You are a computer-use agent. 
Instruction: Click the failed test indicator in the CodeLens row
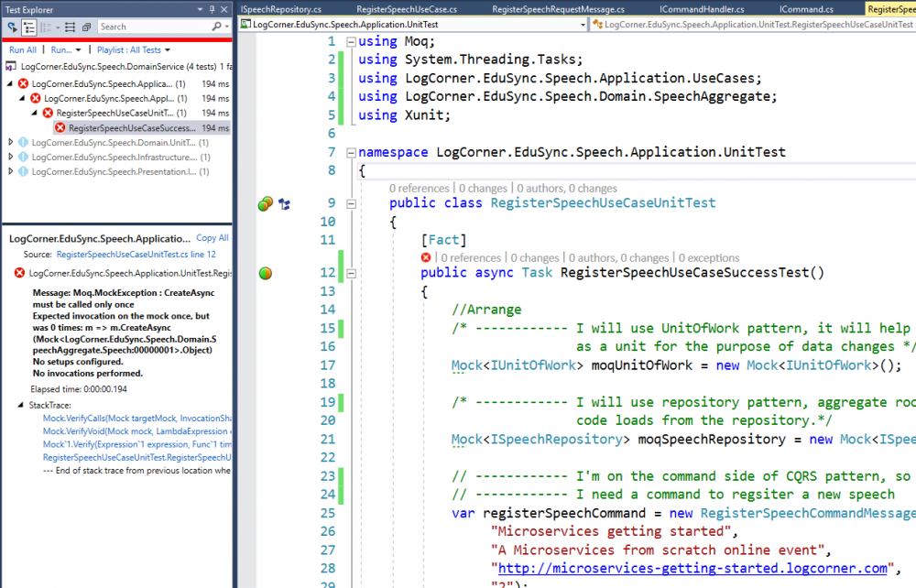coord(426,258)
